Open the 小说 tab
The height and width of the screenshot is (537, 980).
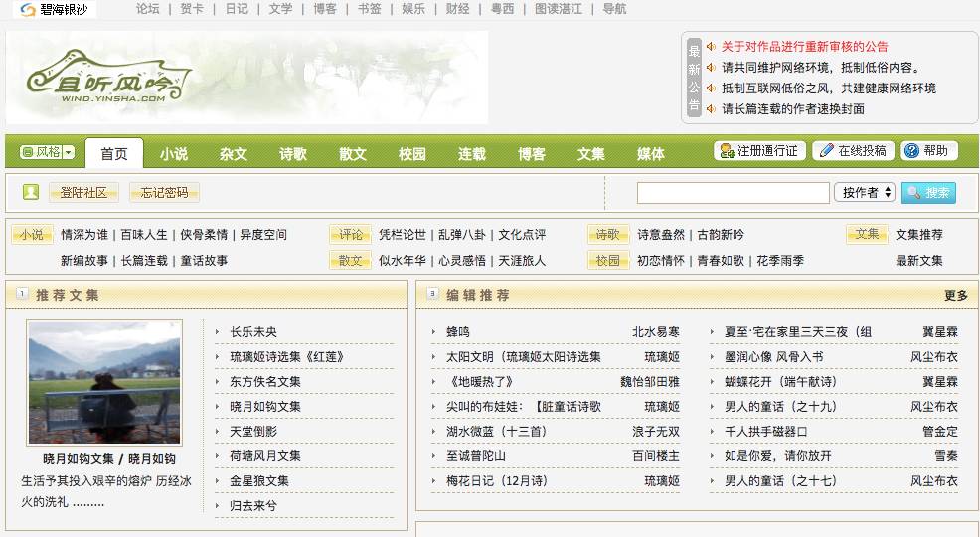pyautogui.click(x=173, y=154)
